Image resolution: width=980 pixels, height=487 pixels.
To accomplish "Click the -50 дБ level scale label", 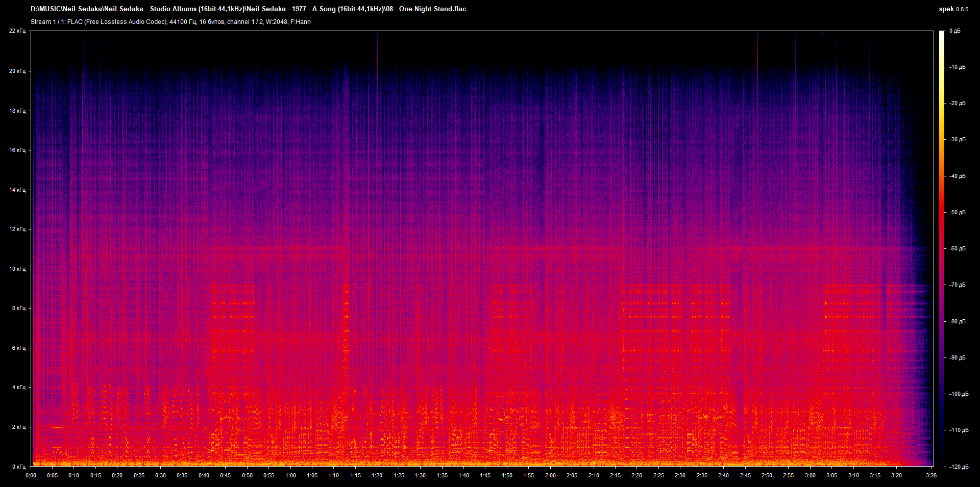I will point(957,213).
